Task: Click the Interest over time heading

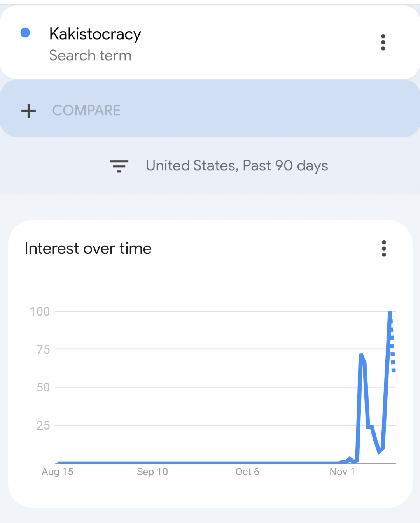Action: tap(88, 248)
